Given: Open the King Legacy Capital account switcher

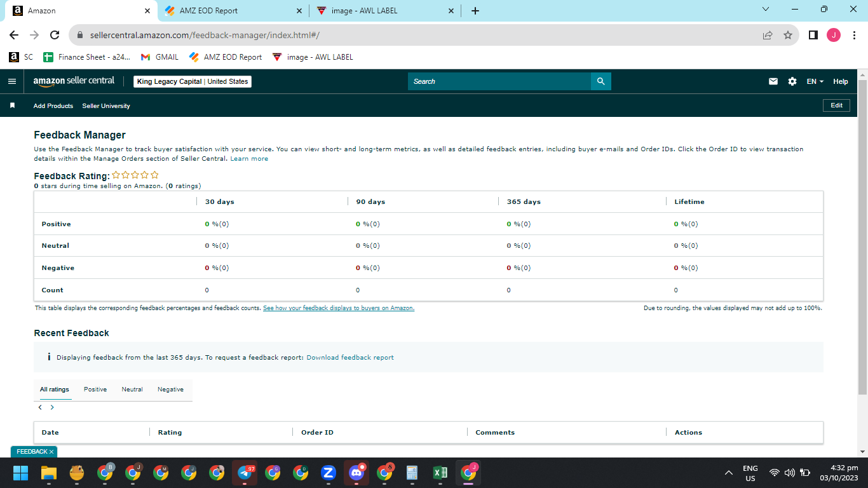Looking at the screenshot, I should 193,81.
